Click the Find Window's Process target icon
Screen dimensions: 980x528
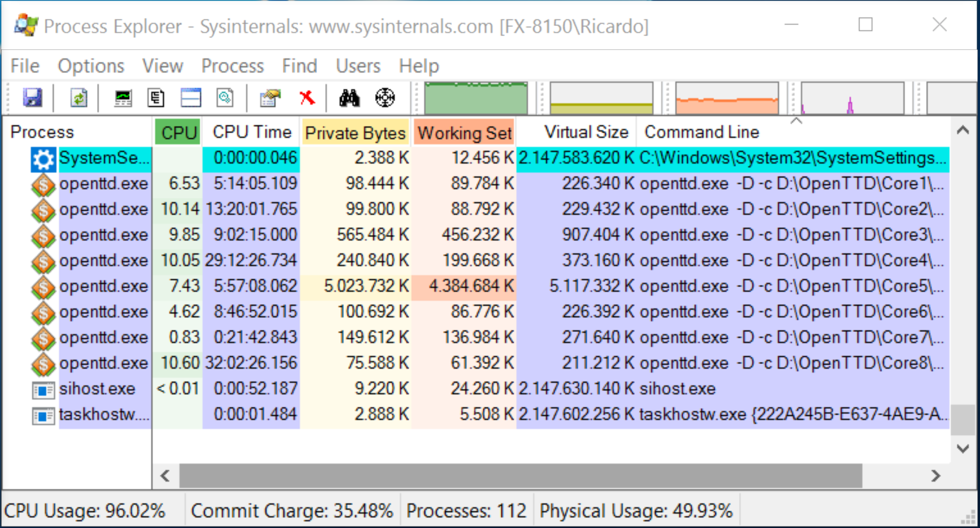point(385,98)
